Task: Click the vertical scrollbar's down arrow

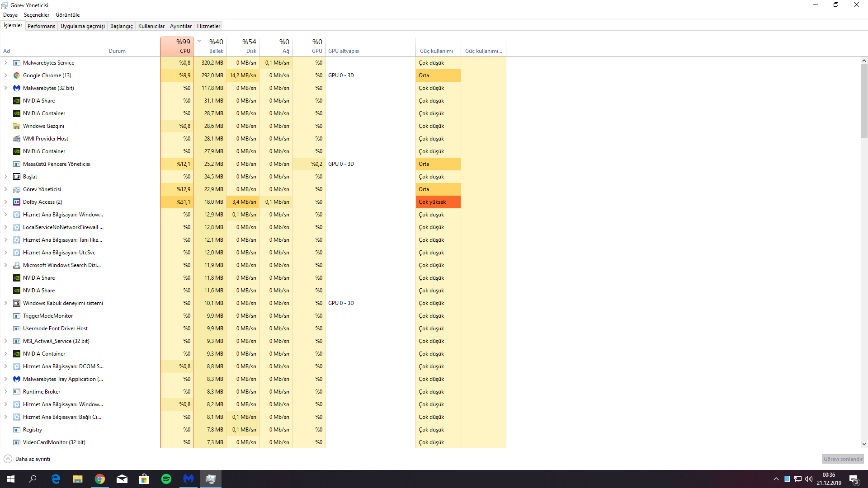Action: pos(864,444)
